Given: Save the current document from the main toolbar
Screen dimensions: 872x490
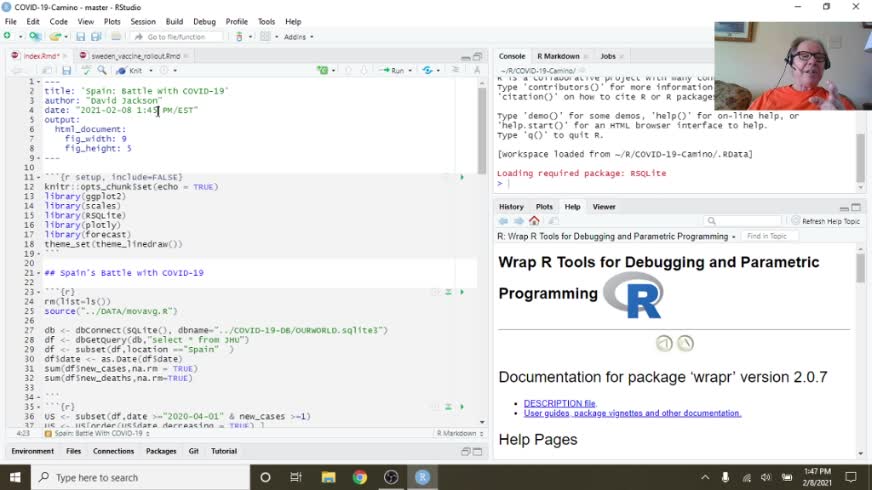Looking at the screenshot, I should click(81, 37).
